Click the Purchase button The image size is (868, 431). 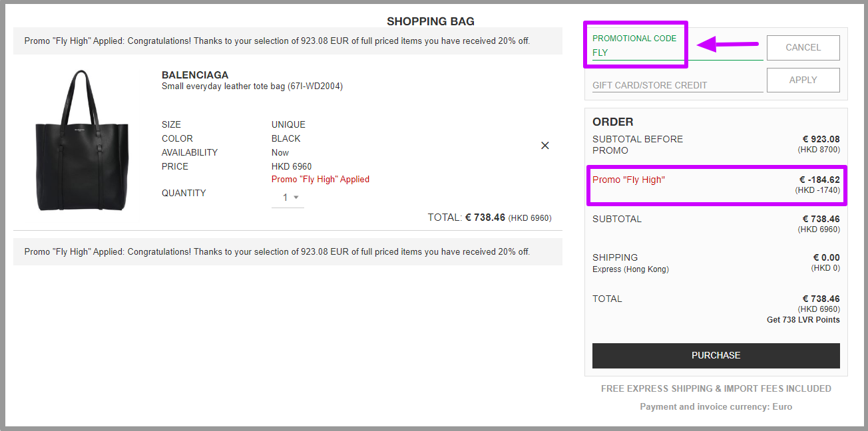(716, 356)
